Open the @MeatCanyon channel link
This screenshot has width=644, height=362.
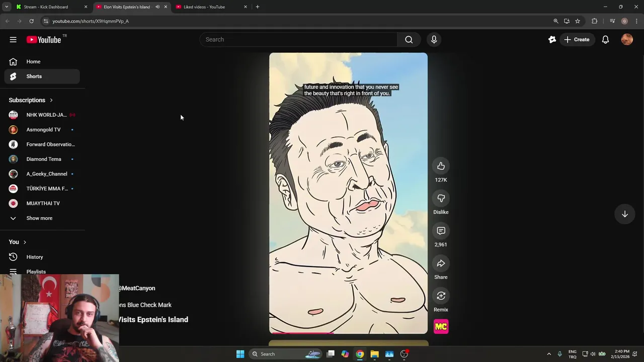137,288
